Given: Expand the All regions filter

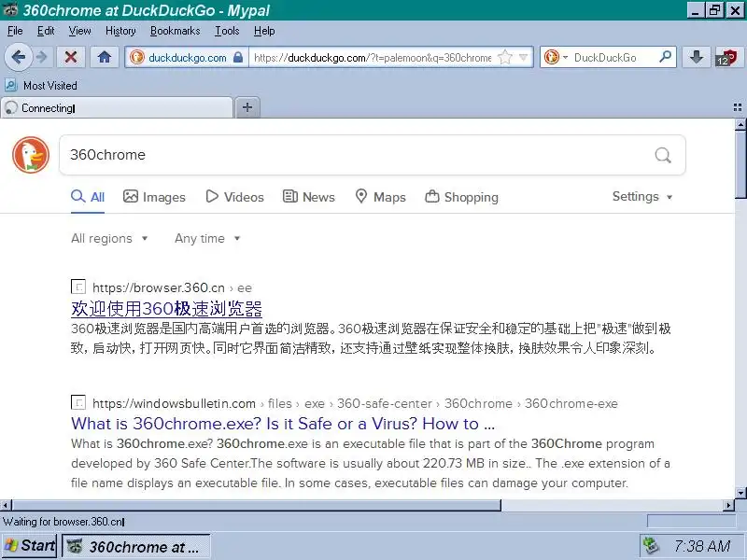Looking at the screenshot, I should tap(109, 239).
